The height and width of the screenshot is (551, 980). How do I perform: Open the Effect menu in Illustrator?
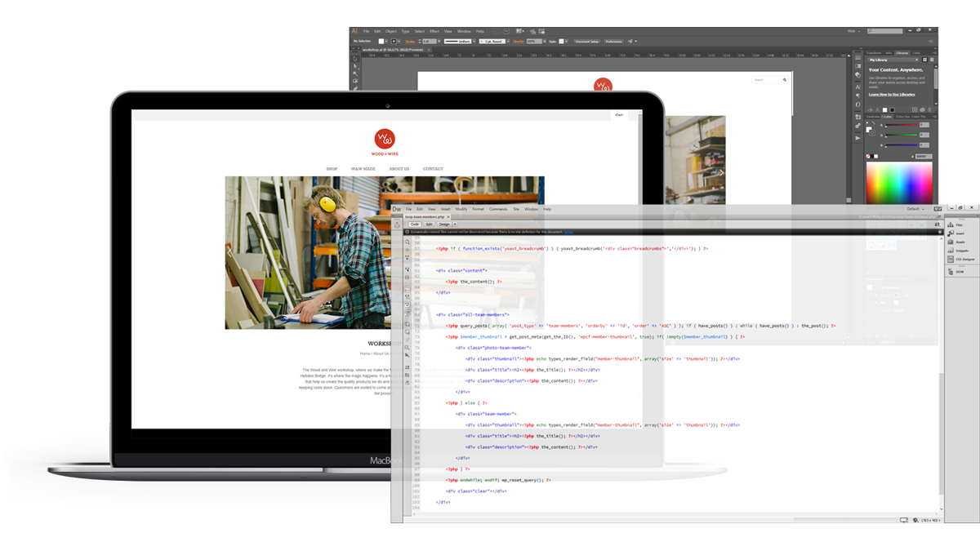(434, 31)
